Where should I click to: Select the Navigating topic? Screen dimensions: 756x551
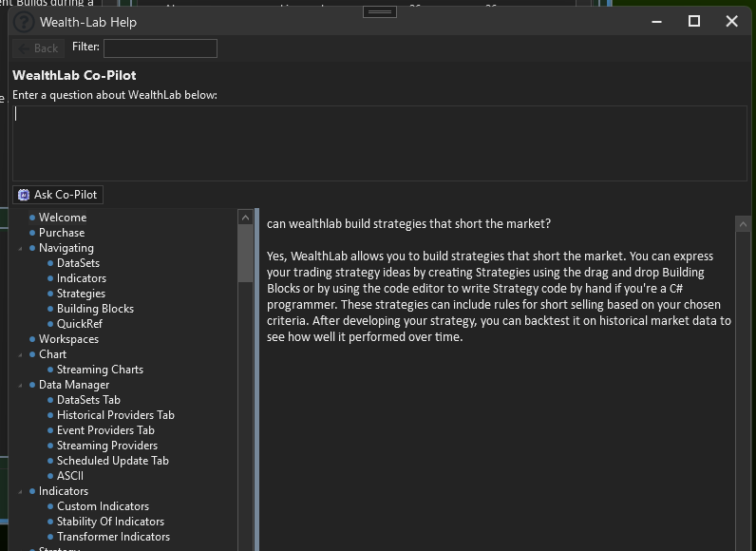66,248
